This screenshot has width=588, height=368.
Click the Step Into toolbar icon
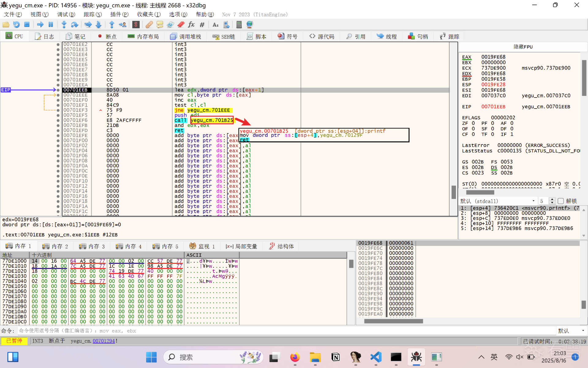pyautogui.click(x=64, y=25)
